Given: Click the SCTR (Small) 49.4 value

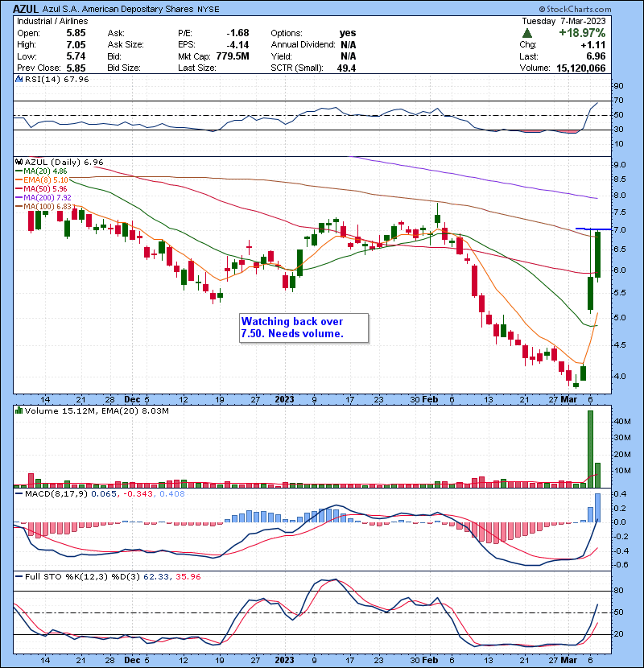Looking at the screenshot, I should (x=346, y=68).
